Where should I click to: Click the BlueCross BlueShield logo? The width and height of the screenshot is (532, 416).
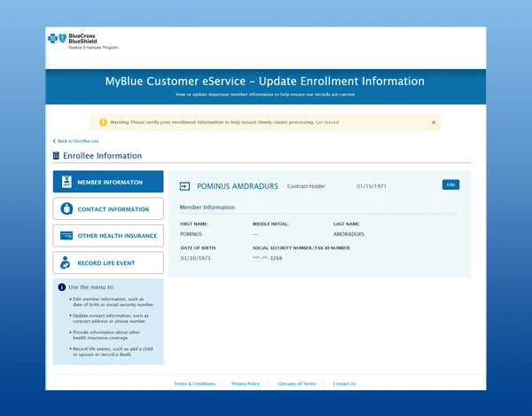tap(83, 42)
